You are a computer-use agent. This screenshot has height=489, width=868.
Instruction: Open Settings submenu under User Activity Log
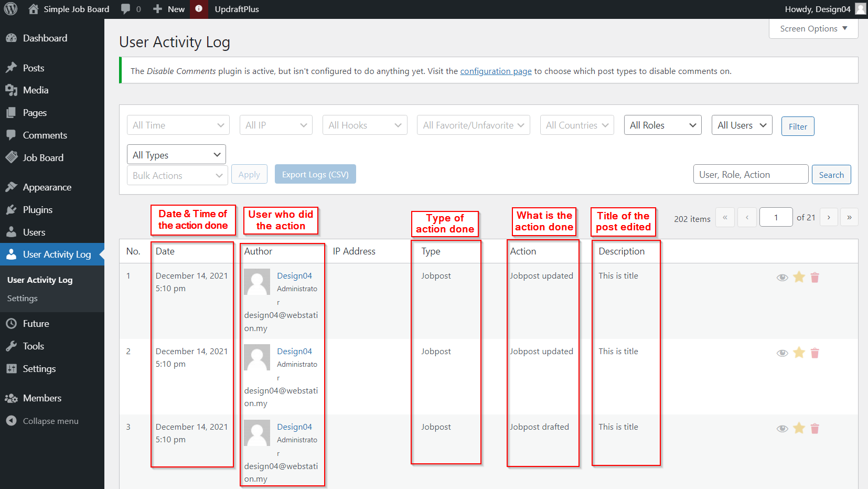point(23,298)
